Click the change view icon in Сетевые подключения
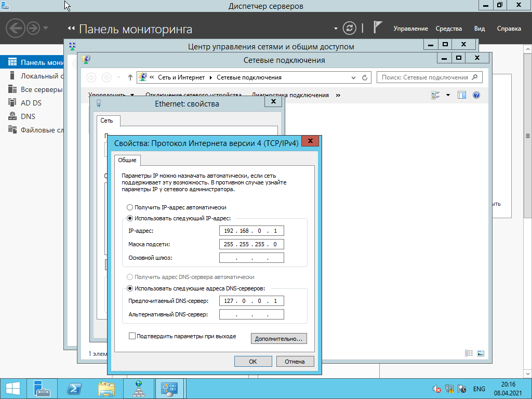 click(x=436, y=96)
